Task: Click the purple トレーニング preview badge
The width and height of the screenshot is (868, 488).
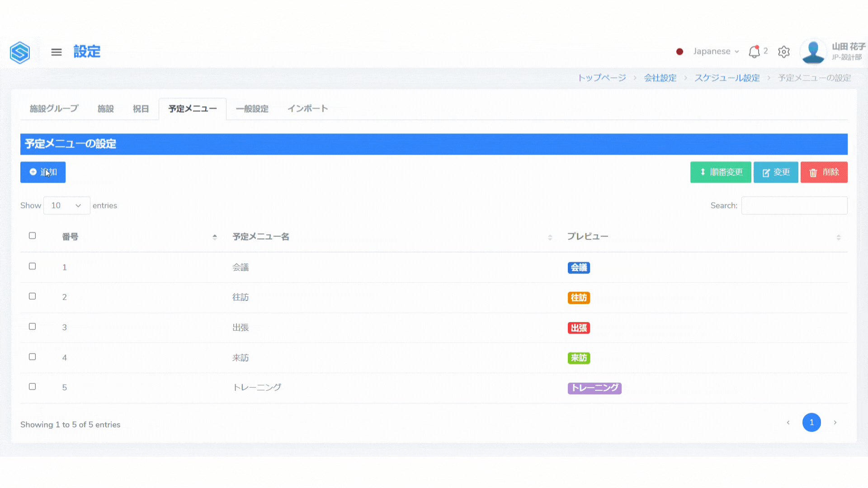Action: click(594, 388)
